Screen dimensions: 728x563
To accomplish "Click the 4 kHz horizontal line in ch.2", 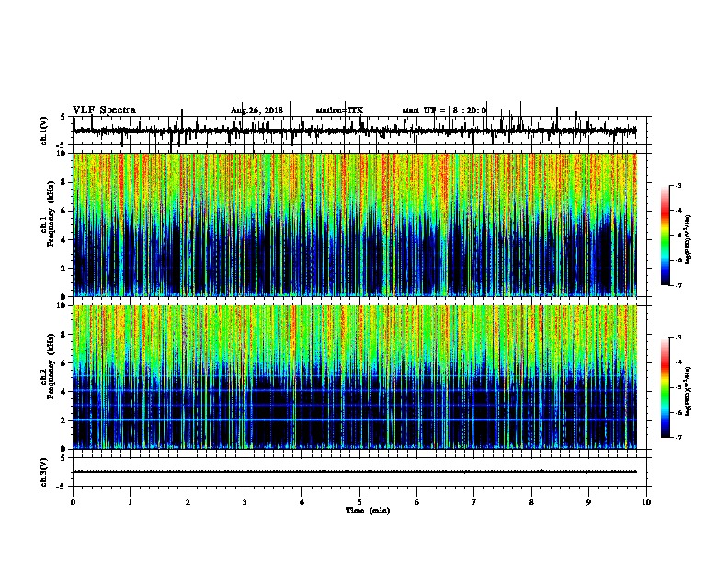I will click(x=355, y=391).
